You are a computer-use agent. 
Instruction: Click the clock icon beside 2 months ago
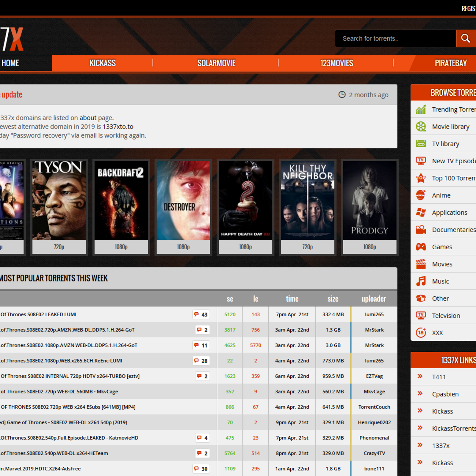click(x=342, y=95)
